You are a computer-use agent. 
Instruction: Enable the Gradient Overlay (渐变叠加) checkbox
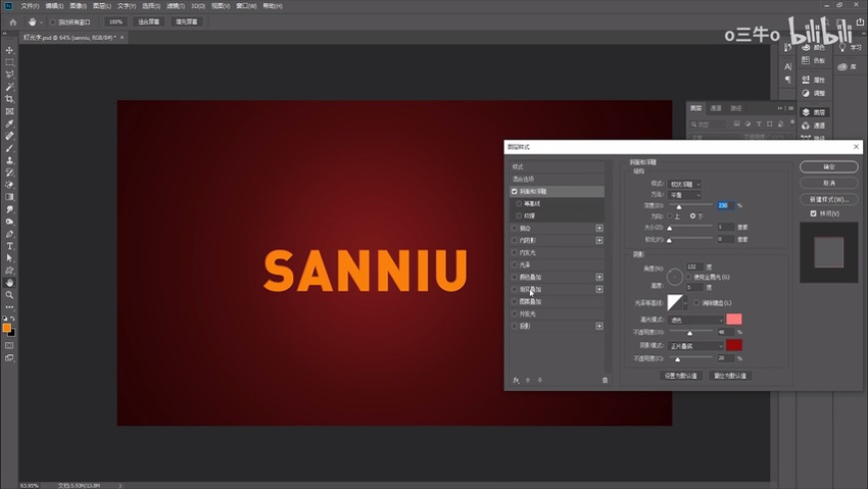point(515,289)
